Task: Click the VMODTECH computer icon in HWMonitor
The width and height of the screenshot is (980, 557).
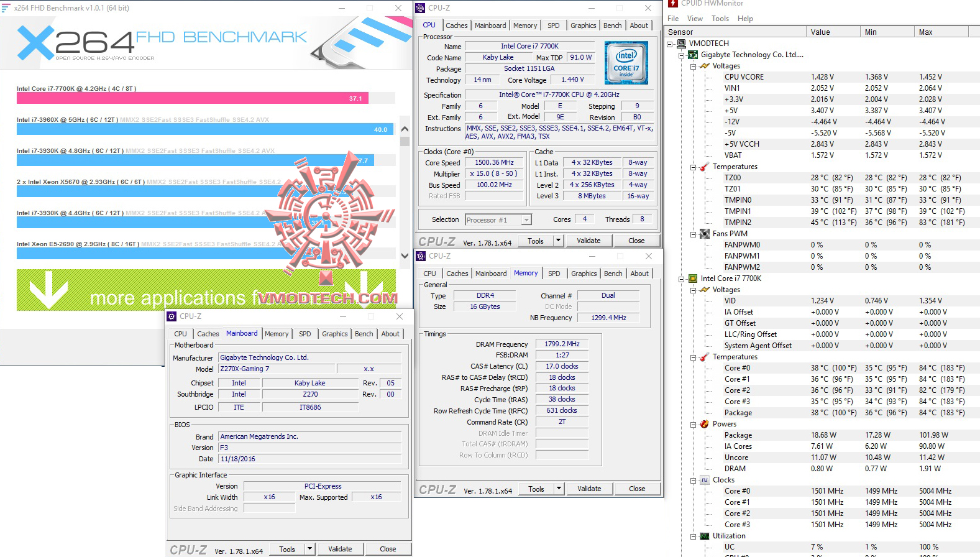Action: pos(681,44)
